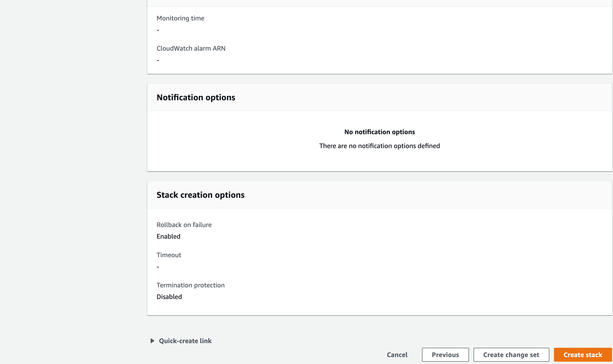Click the 'No notification options' message
The image size is (613, 364).
click(379, 132)
